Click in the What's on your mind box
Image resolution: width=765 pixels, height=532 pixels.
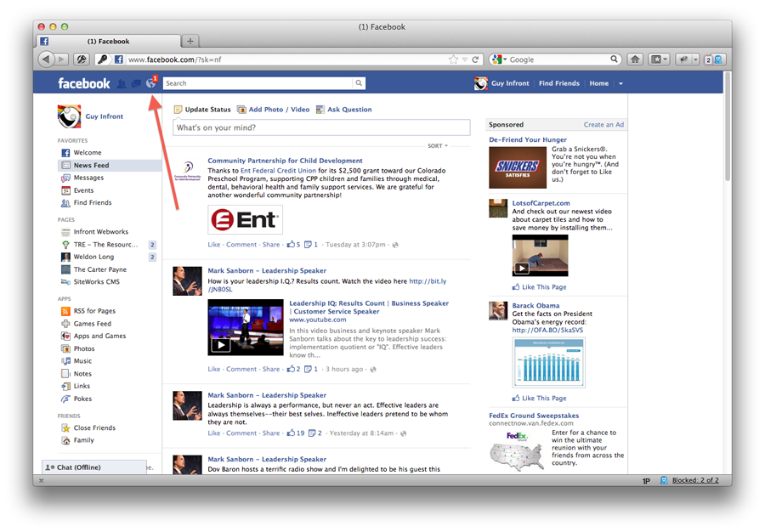pyautogui.click(x=321, y=127)
